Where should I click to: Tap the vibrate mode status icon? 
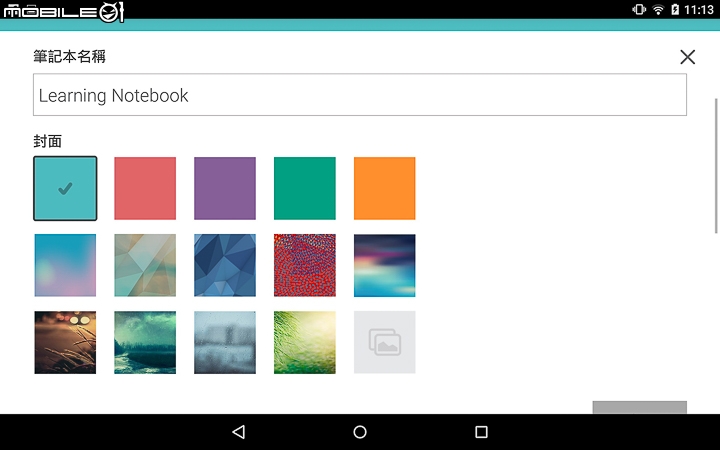click(x=639, y=9)
